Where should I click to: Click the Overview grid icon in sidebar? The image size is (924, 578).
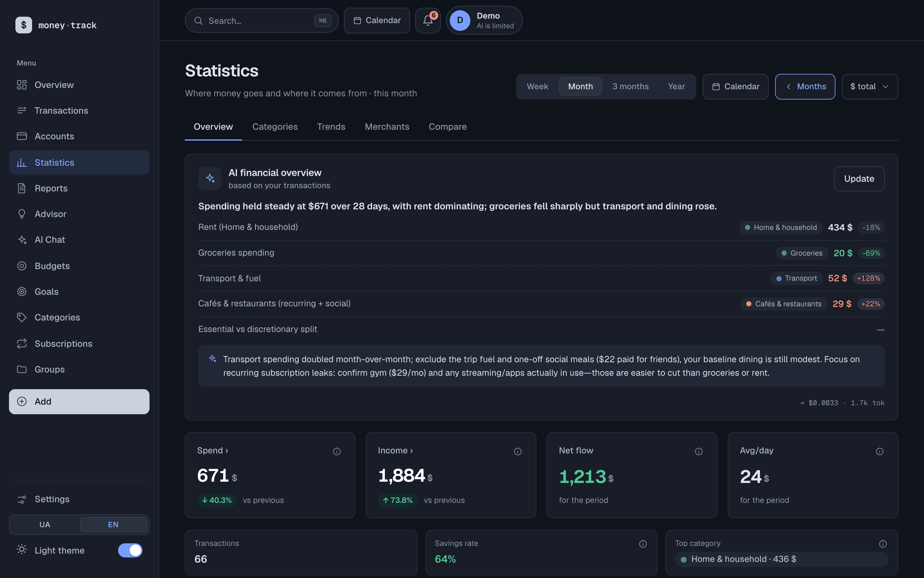pos(22,85)
